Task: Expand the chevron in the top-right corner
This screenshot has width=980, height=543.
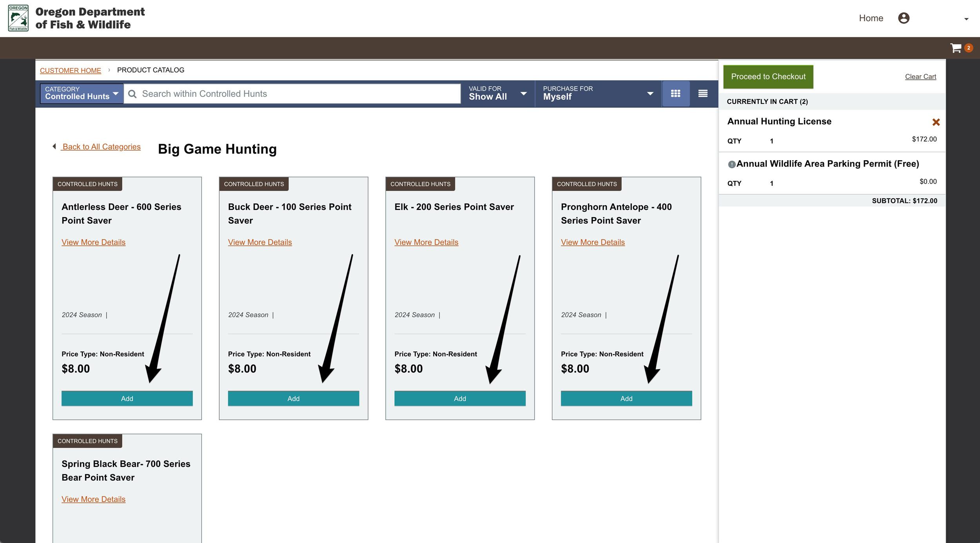Action: pos(966,19)
